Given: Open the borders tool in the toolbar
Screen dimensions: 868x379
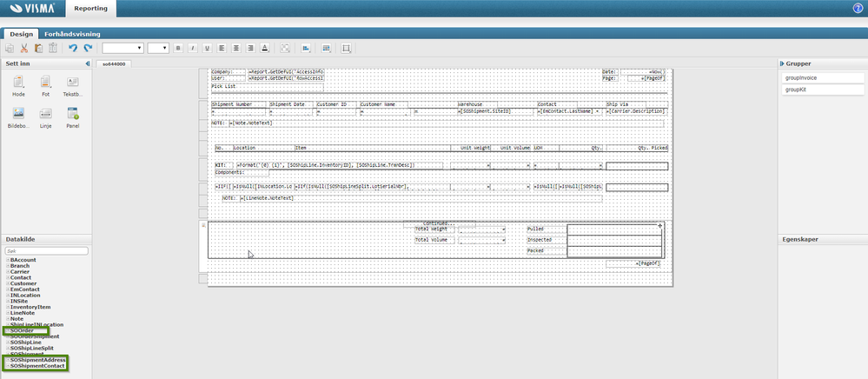Looking at the screenshot, I should click(x=347, y=48).
